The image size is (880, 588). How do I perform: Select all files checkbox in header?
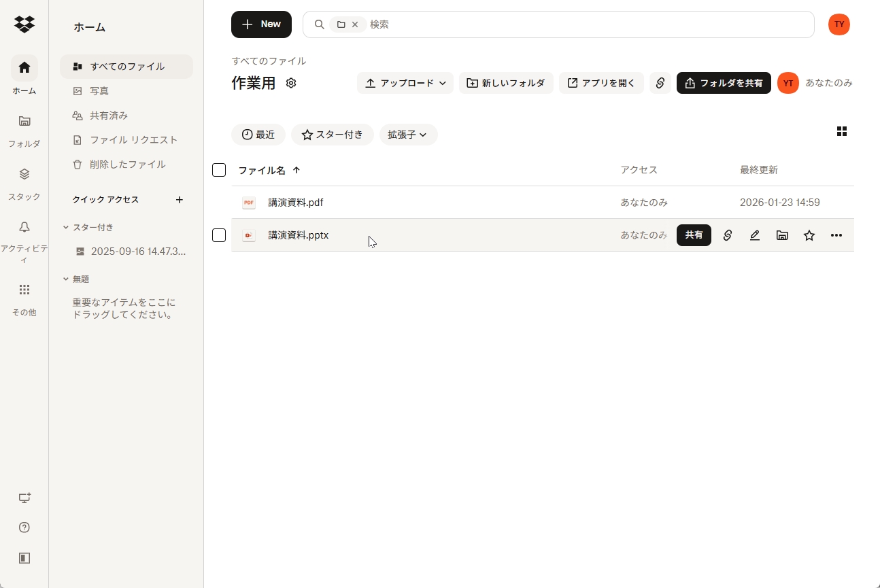[219, 170]
